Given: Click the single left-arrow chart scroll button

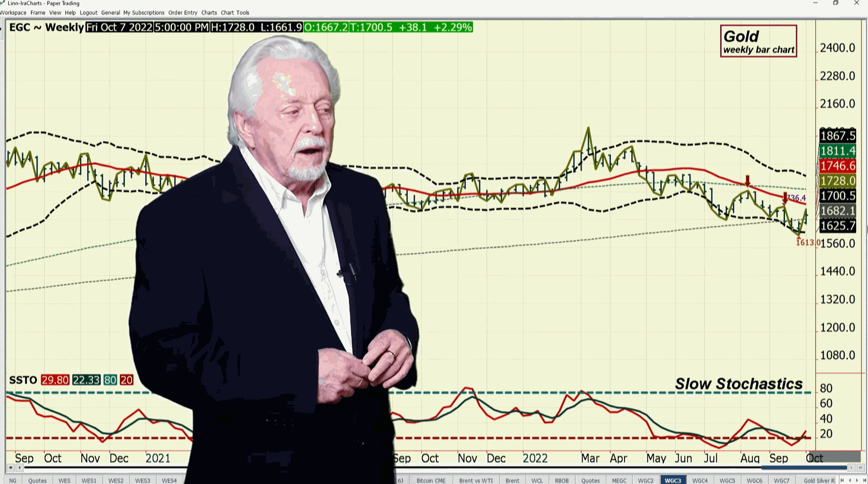Looking at the screenshot, I should coord(20,467).
